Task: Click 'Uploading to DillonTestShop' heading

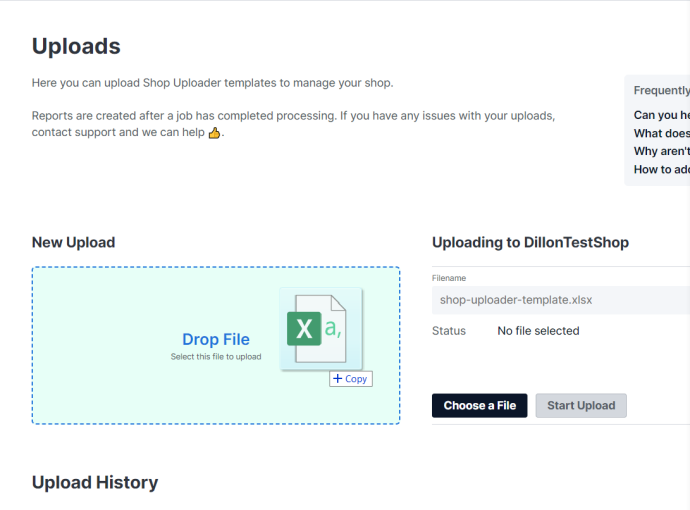Action: coord(530,242)
